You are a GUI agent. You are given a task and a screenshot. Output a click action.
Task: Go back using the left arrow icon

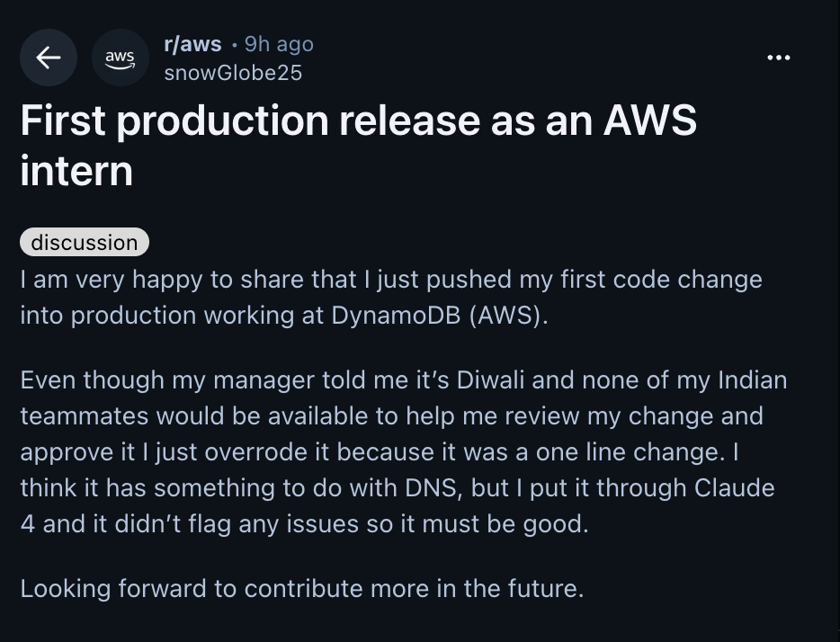coord(49,58)
